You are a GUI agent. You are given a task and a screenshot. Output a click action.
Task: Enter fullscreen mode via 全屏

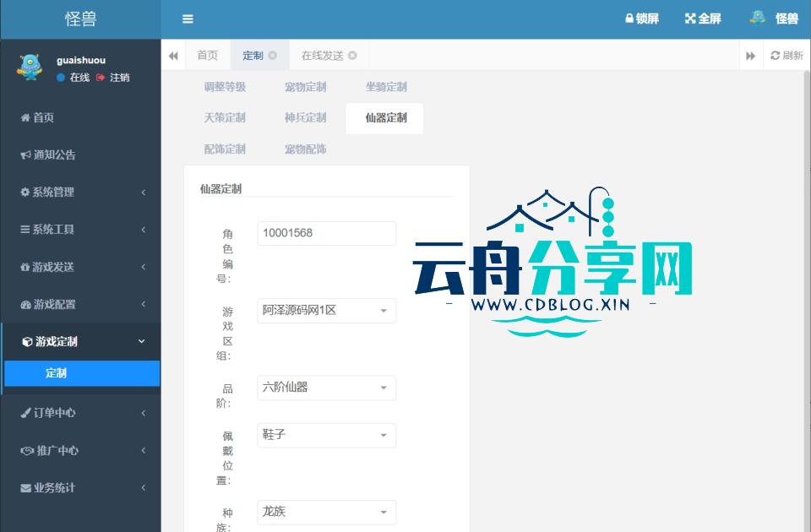(703, 19)
